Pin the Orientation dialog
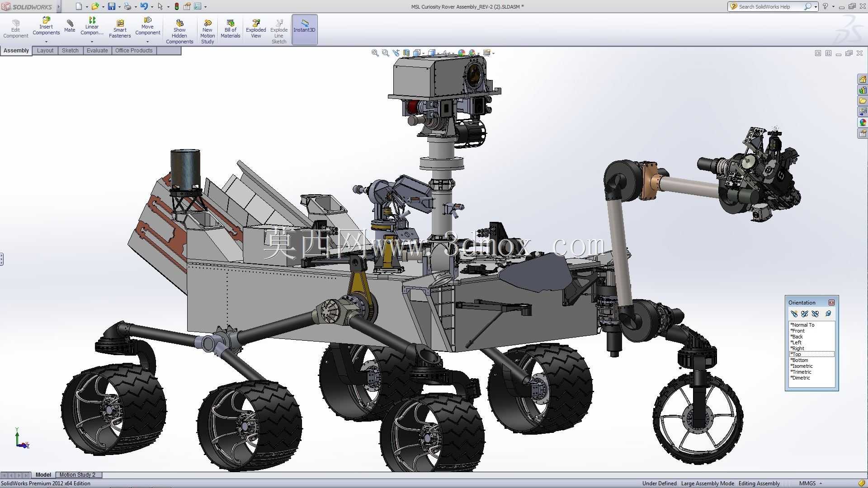Image resolution: width=868 pixels, height=488 pixels. pyautogui.click(x=828, y=314)
